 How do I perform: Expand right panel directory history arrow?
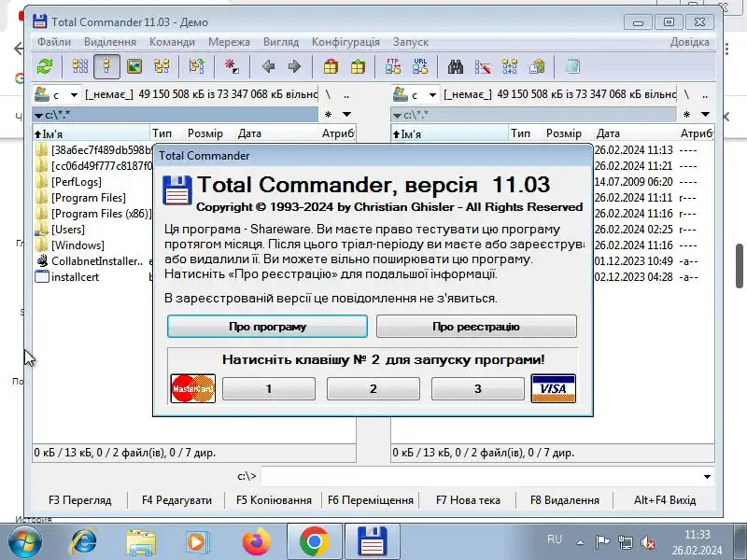[706, 114]
